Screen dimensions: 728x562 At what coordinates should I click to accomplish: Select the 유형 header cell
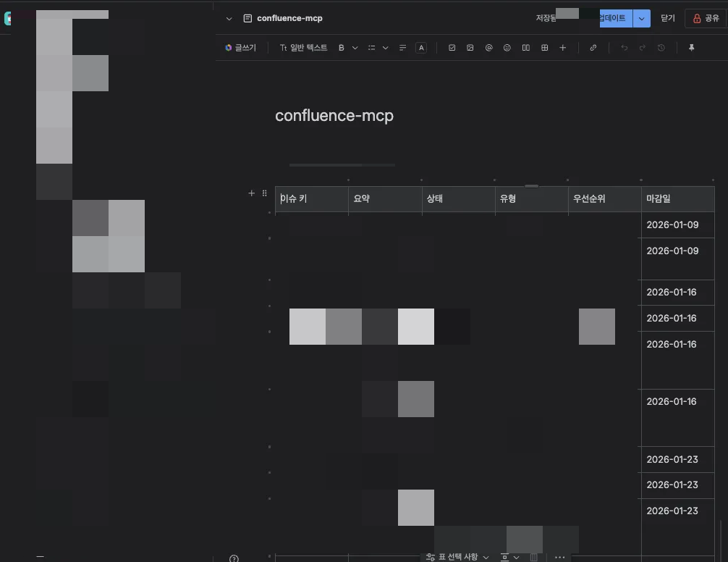(532, 199)
